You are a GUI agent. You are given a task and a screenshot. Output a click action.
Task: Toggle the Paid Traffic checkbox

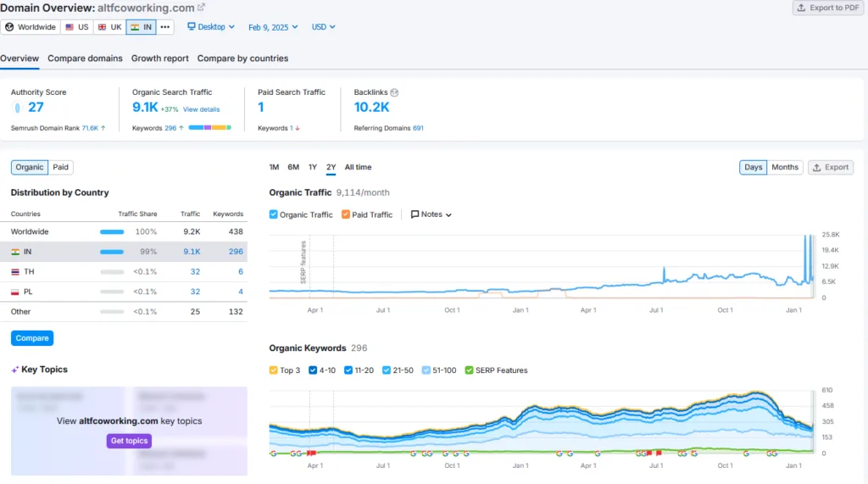pos(346,214)
